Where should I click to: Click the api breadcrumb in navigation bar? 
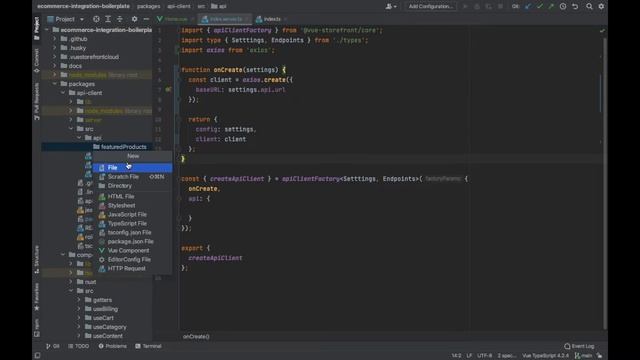pyautogui.click(x=219, y=7)
